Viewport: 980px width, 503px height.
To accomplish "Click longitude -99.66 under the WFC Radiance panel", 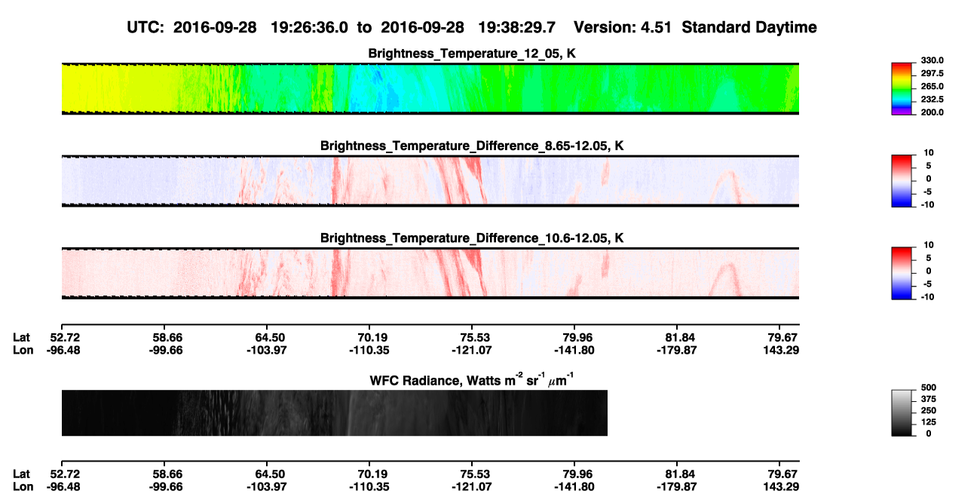I will pos(164,486).
